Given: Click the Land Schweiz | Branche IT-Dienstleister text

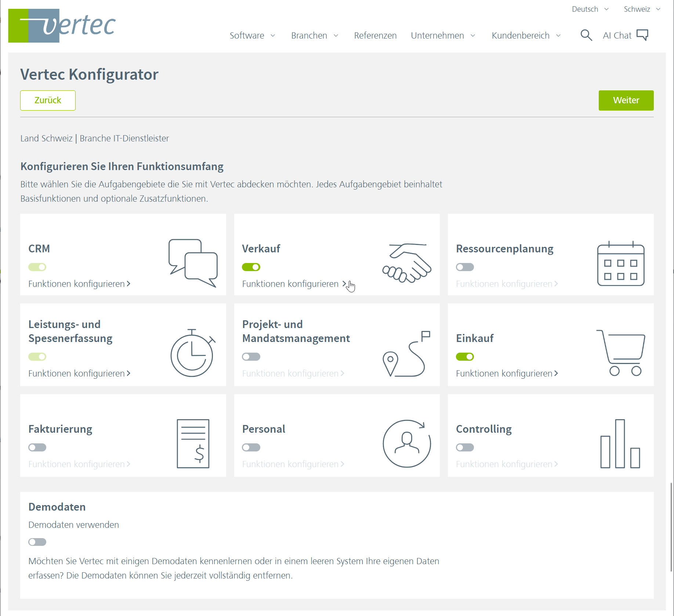Looking at the screenshot, I should pos(95,138).
